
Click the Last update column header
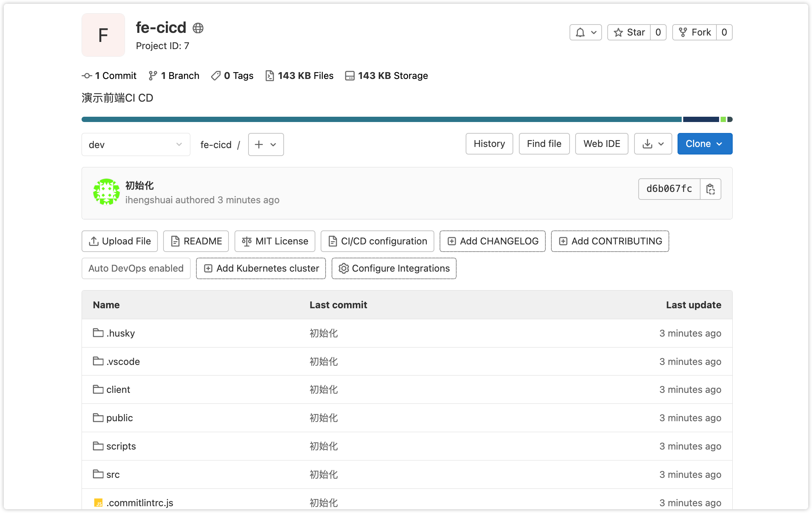694,305
